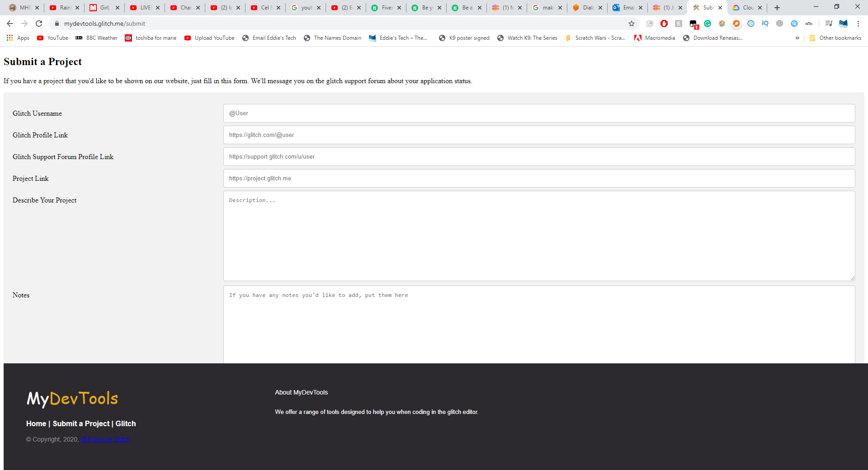Focus the Glitch Username field

[x=539, y=113]
